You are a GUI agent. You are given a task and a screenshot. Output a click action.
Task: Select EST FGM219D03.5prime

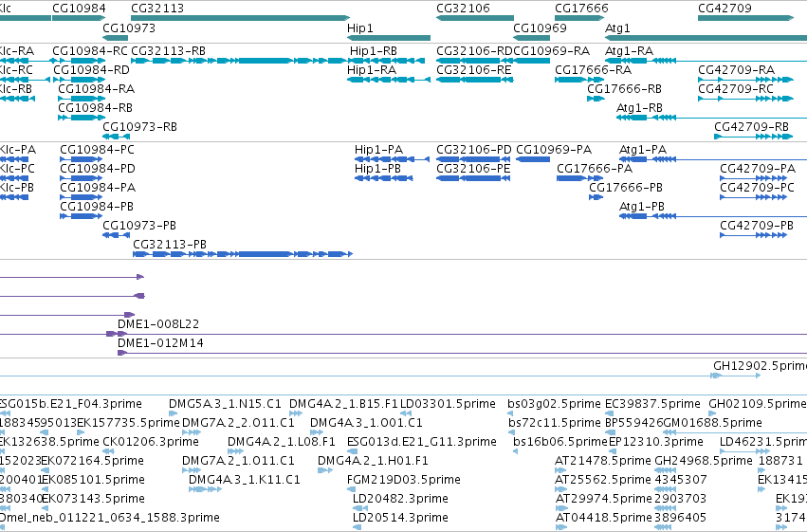coord(404,480)
